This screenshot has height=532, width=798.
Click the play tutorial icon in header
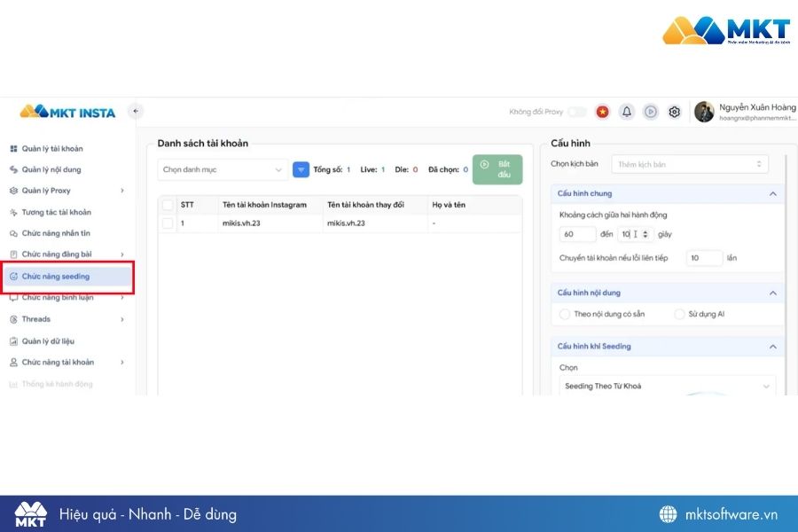point(651,112)
